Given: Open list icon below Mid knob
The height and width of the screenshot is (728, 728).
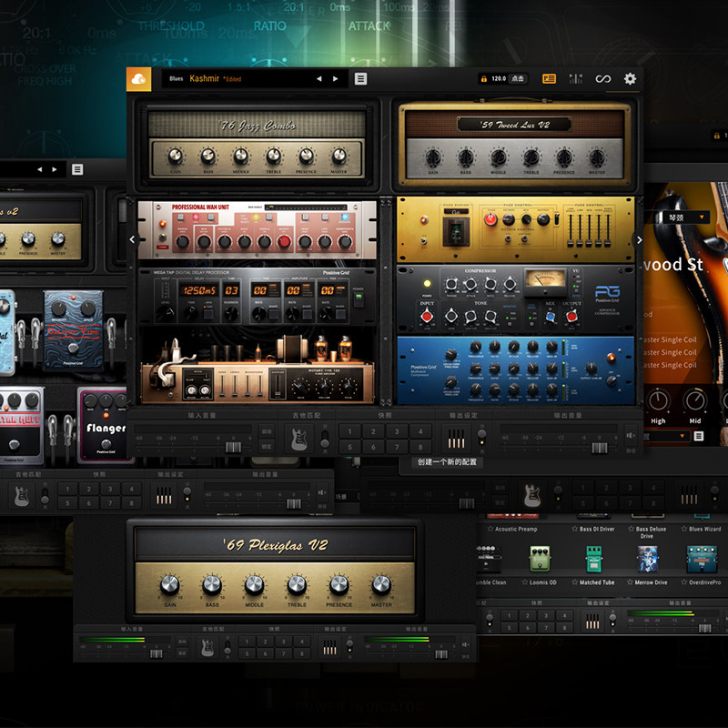Looking at the screenshot, I should click(x=699, y=436).
